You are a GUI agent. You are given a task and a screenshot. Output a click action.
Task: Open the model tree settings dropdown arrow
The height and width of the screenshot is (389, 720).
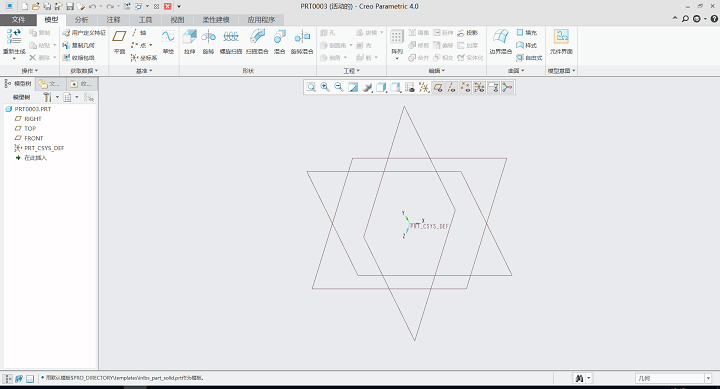coord(57,97)
